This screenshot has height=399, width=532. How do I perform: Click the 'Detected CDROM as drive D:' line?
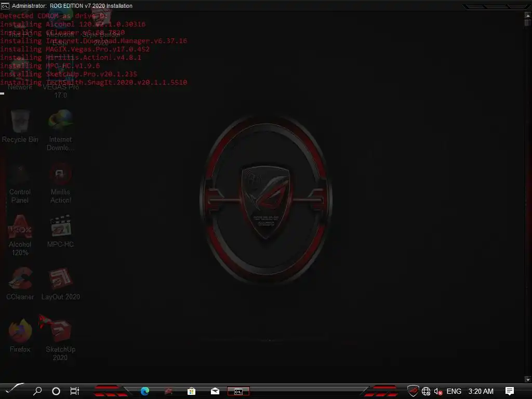54,16
